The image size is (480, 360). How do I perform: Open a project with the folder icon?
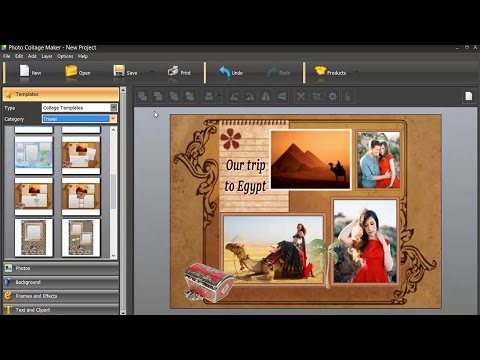(71, 71)
